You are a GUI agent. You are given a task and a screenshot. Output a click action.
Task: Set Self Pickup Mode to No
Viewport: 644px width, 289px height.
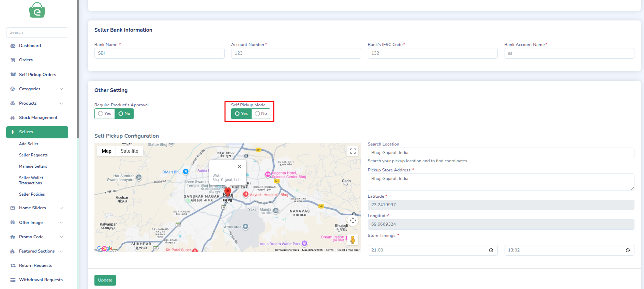[x=261, y=113]
